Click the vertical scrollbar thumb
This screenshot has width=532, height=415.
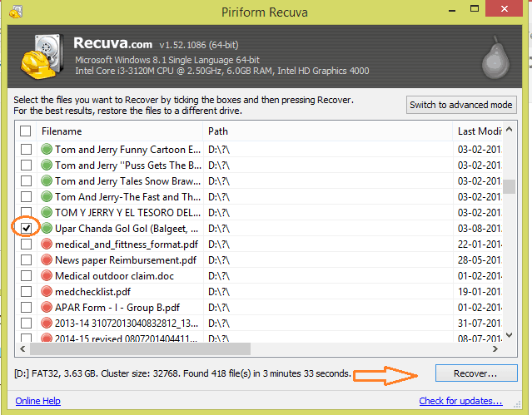point(509,186)
